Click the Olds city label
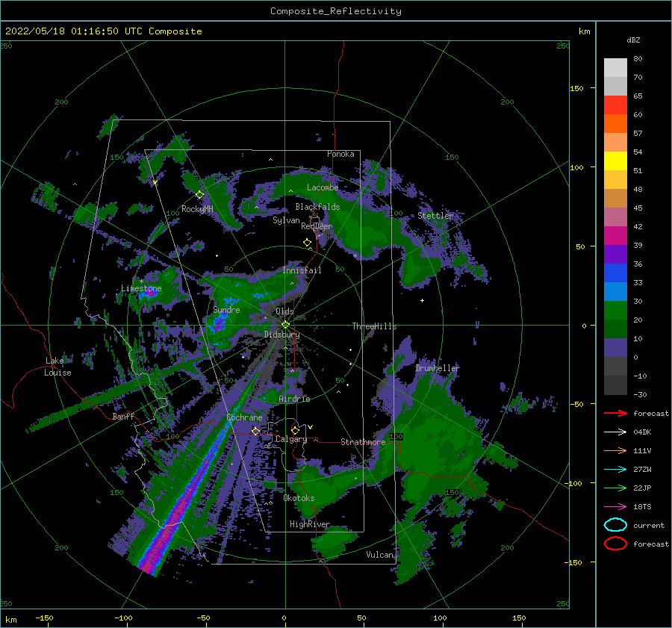Image resolution: width=672 pixels, height=628 pixels. coord(284,311)
